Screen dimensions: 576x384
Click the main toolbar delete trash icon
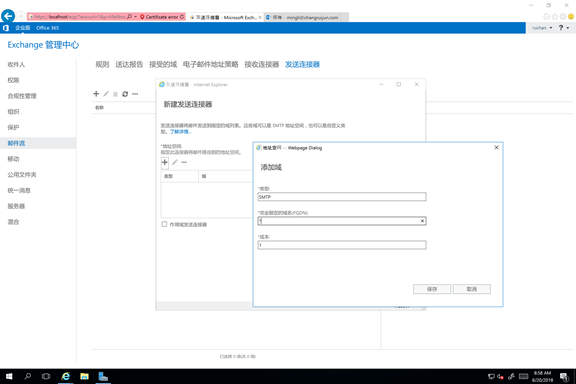point(115,94)
